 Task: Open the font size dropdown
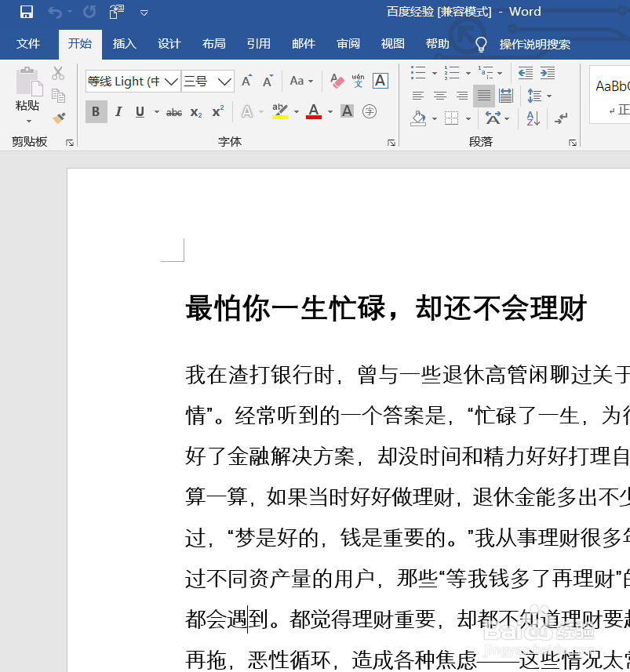pyautogui.click(x=225, y=81)
